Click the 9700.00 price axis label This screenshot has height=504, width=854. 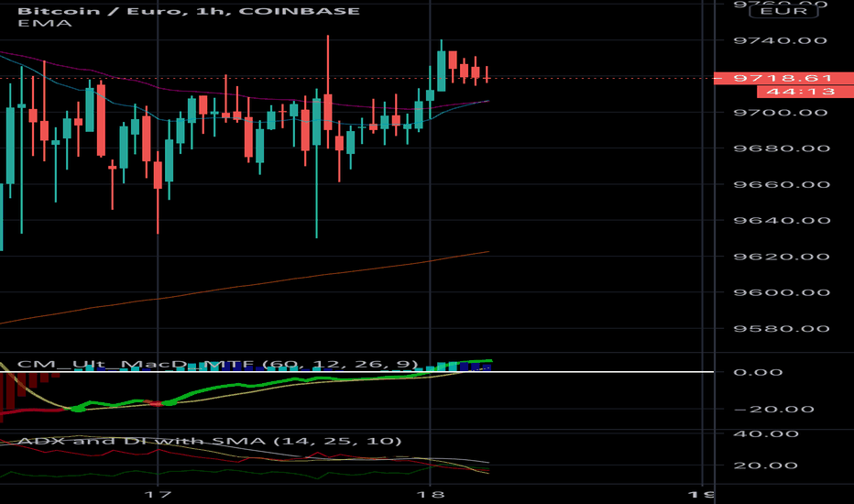point(781,113)
